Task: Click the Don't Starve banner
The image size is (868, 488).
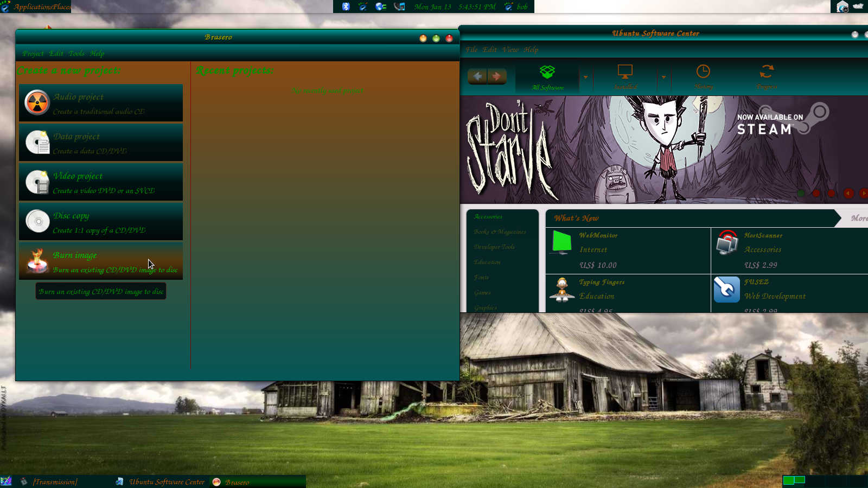Action: pyautogui.click(x=664, y=150)
